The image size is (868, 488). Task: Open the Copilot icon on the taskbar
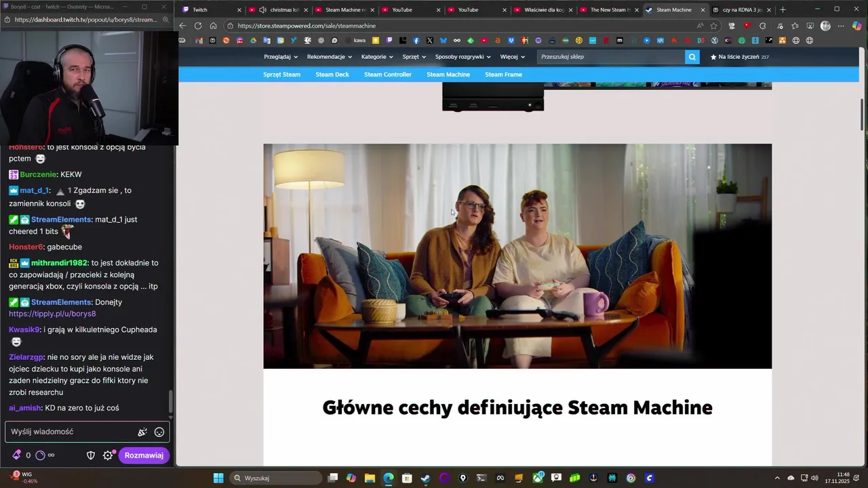point(351,478)
